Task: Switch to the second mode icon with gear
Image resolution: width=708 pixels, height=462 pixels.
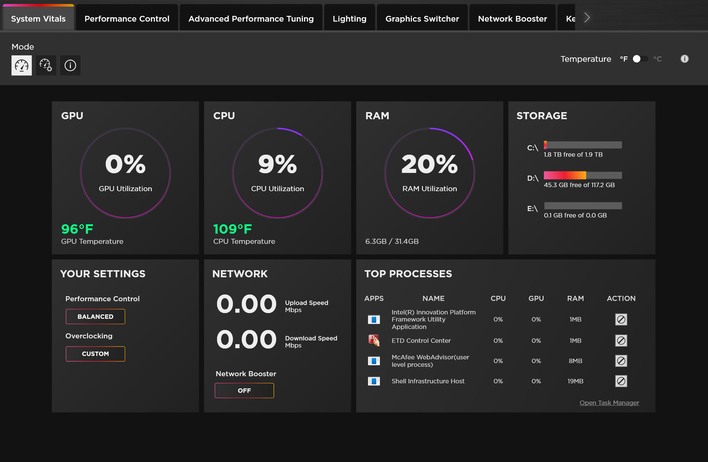Action: coord(46,65)
